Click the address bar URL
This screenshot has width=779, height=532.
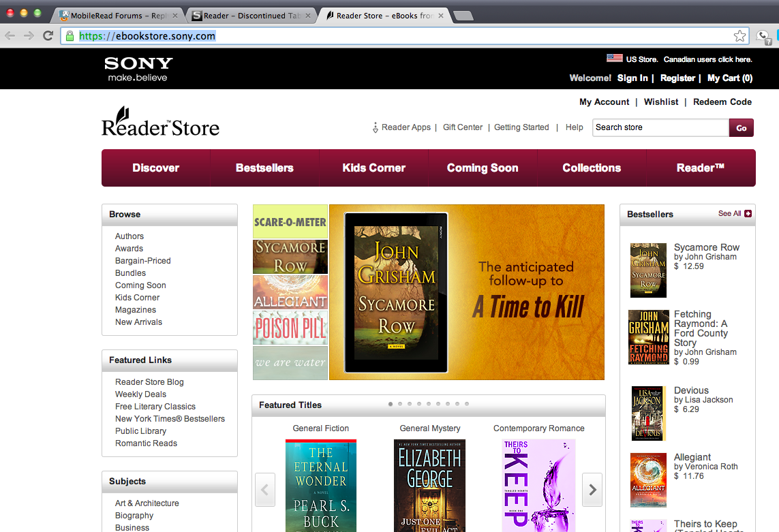tap(147, 36)
